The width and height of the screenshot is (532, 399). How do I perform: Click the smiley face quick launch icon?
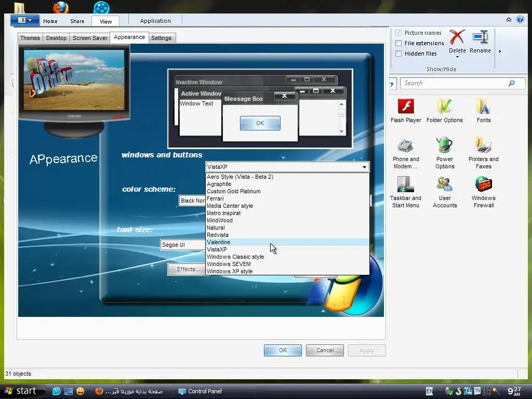tap(81, 391)
